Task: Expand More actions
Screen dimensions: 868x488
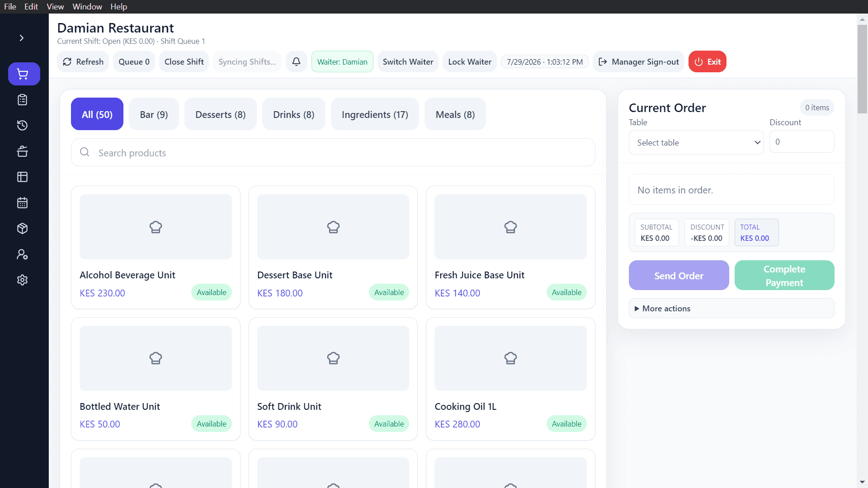Action: pyautogui.click(x=731, y=308)
